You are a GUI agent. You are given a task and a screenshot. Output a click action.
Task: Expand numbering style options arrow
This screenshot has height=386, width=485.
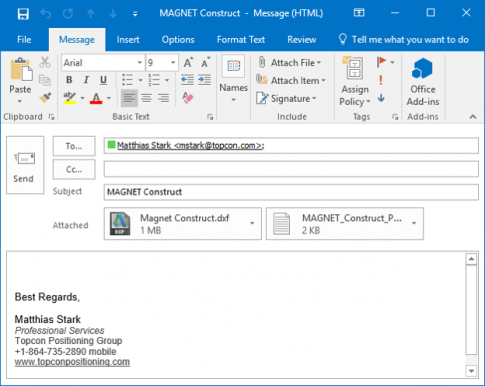point(167,80)
